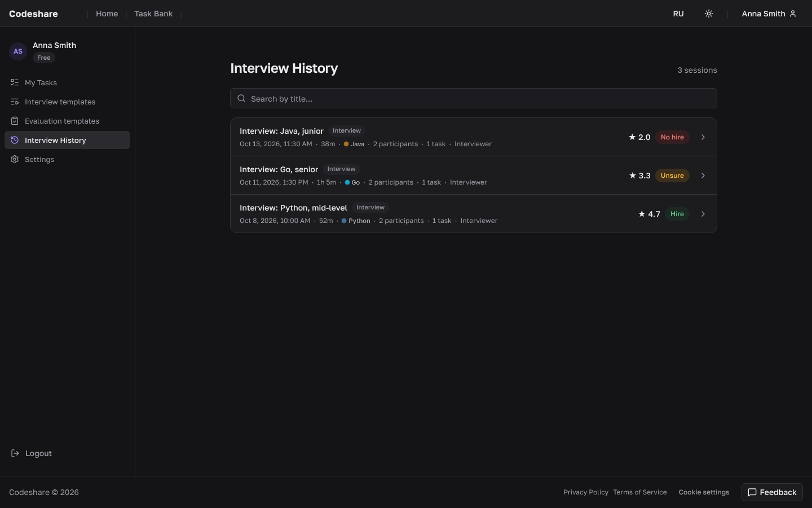Click the Codeshare logo in header
Image resolution: width=812 pixels, height=508 pixels.
tap(33, 14)
